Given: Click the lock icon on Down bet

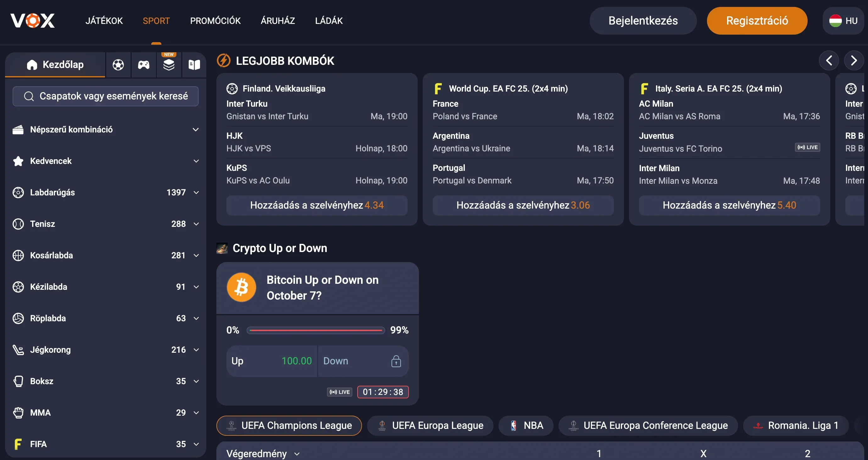Looking at the screenshot, I should point(396,361).
